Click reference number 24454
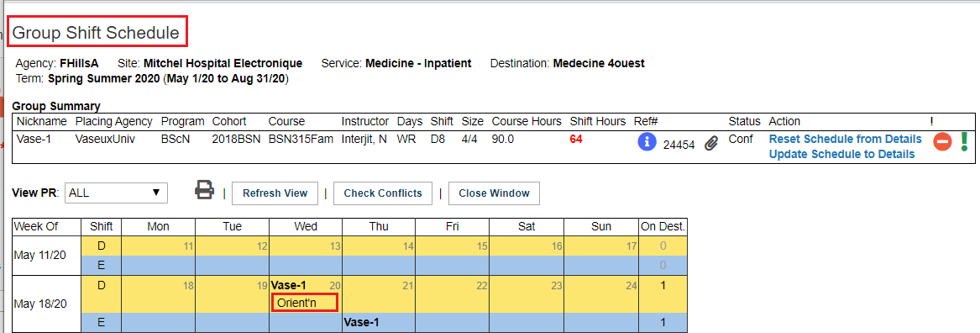The image size is (980, 333). pos(679,145)
